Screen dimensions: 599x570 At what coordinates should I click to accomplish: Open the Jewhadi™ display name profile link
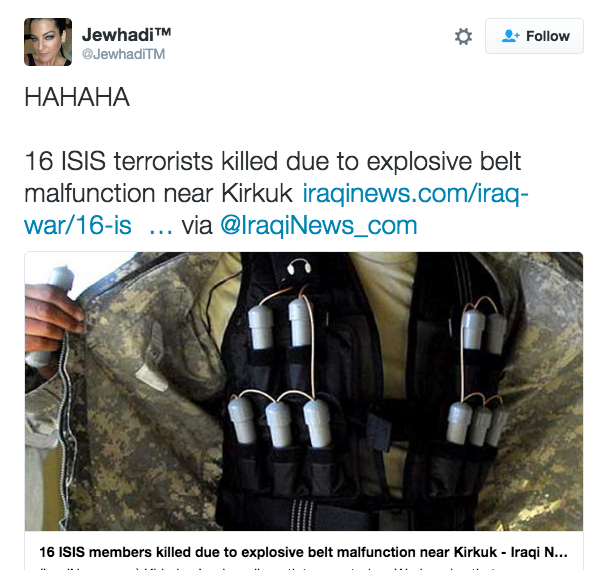pyautogui.click(x=126, y=35)
